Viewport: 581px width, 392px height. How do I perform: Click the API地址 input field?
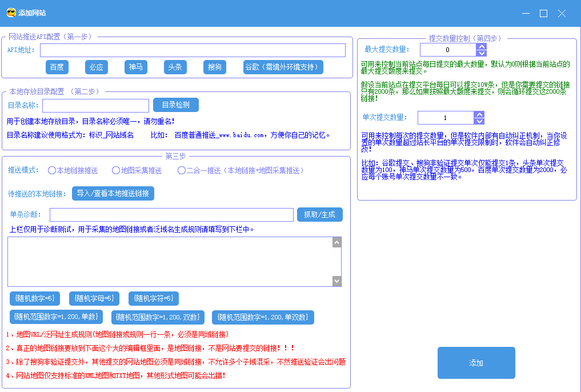click(x=193, y=50)
